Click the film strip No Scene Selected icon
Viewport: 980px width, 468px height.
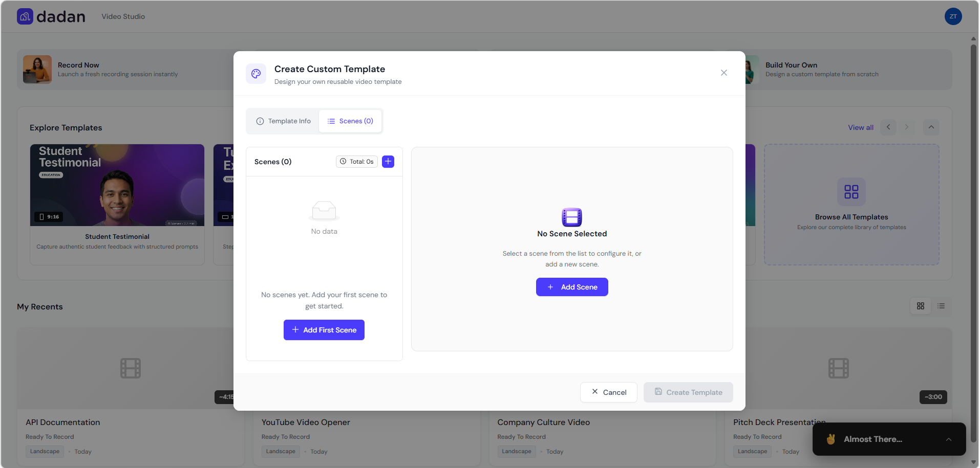click(x=571, y=217)
